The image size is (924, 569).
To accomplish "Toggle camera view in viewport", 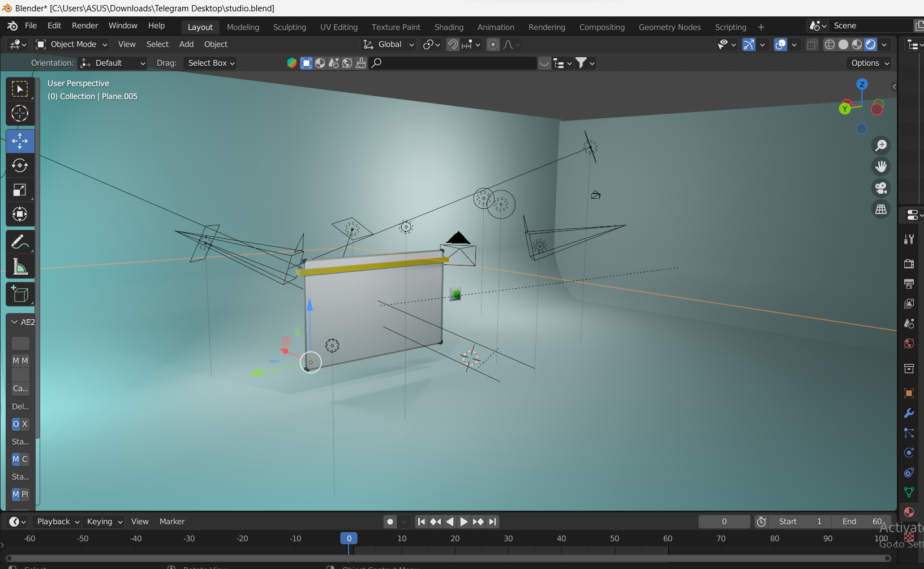I will pyautogui.click(x=881, y=188).
